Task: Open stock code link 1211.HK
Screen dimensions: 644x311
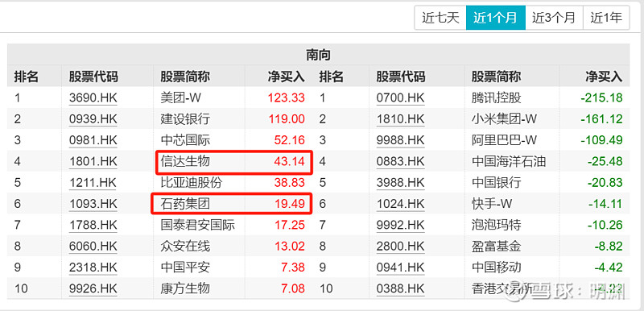Action: pyautogui.click(x=93, y=182)
